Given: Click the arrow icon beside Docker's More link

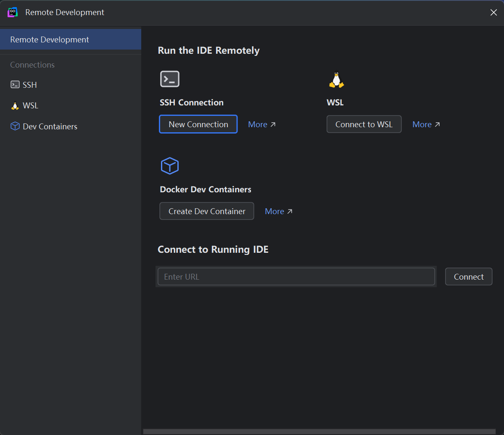Looking at the screenshot, I should point(290,212).
